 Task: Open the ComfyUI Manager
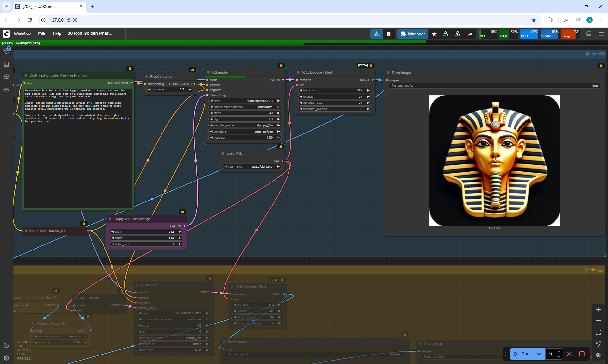pos(413,34)
